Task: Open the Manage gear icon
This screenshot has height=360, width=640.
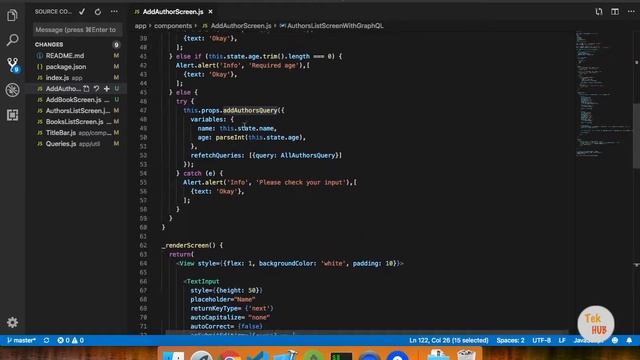Action: click(12, 322)
